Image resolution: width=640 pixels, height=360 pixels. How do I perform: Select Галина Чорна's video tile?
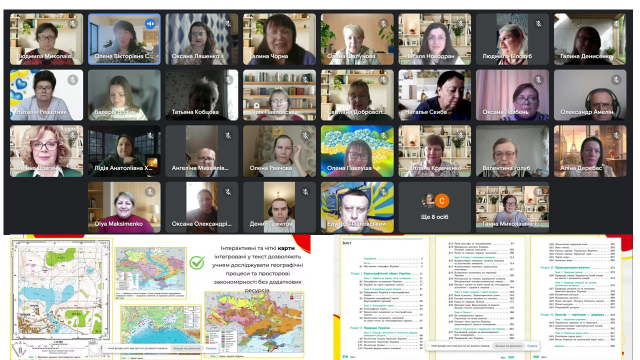click(x=279, y=39)
